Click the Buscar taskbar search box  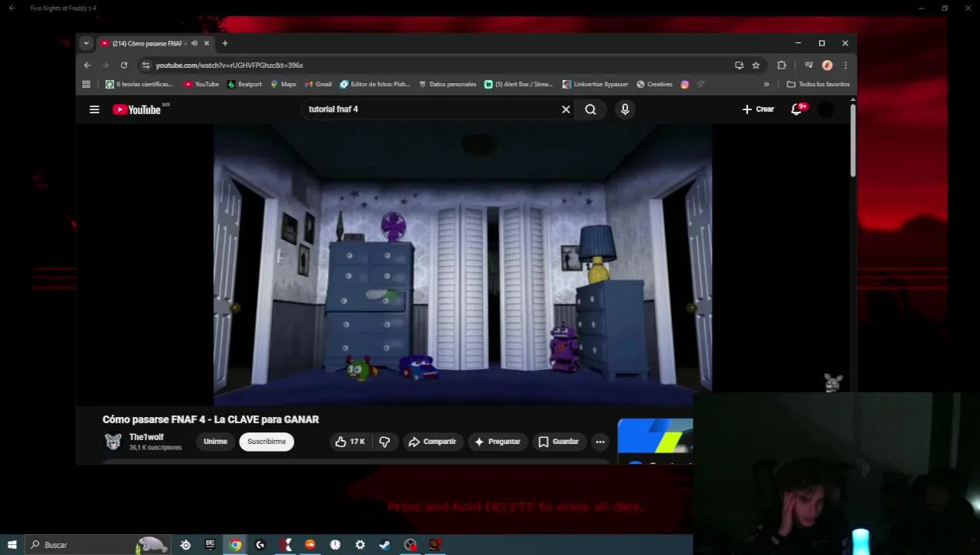[99, 545]
